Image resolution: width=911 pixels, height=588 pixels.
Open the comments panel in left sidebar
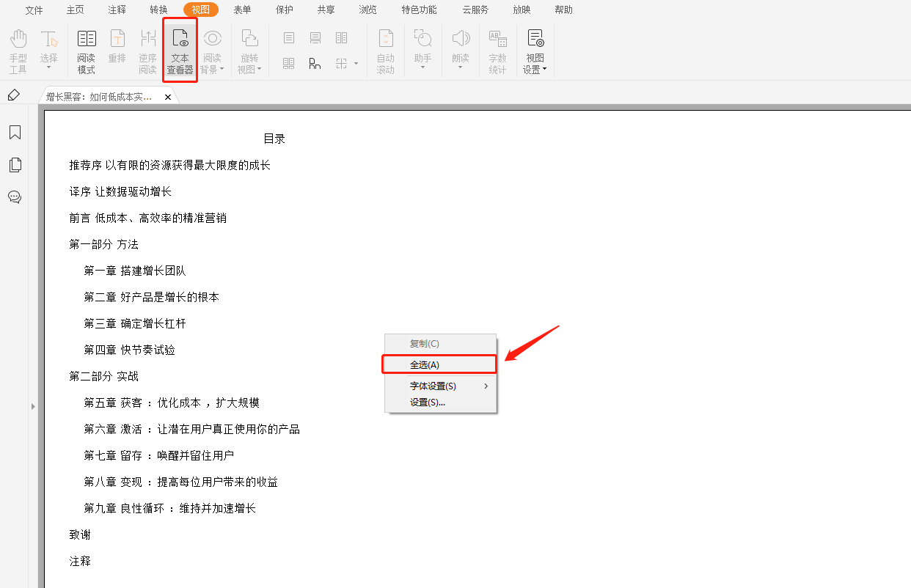15,197
